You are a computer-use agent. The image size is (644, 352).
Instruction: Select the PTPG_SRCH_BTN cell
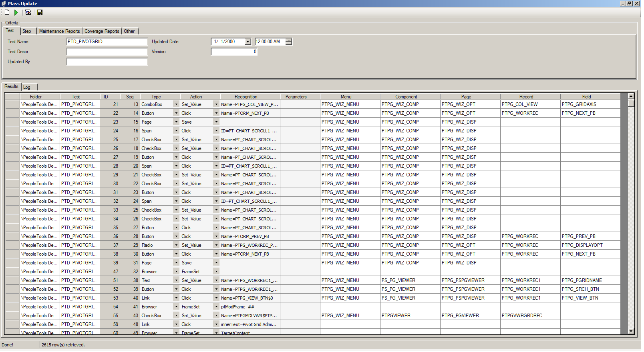pos(590,289)
